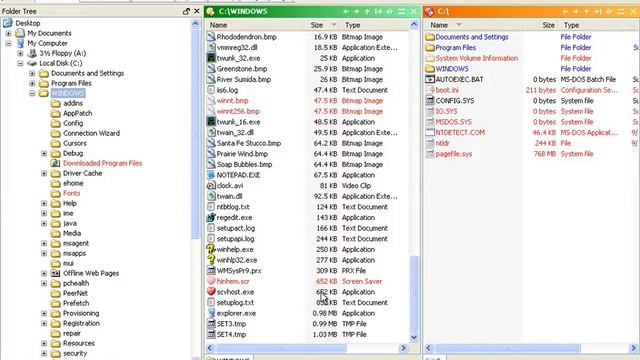This screenshot has width=640, height=360.
Task: Expand Program Files in the Folder Tree
Action: point(32,83)
